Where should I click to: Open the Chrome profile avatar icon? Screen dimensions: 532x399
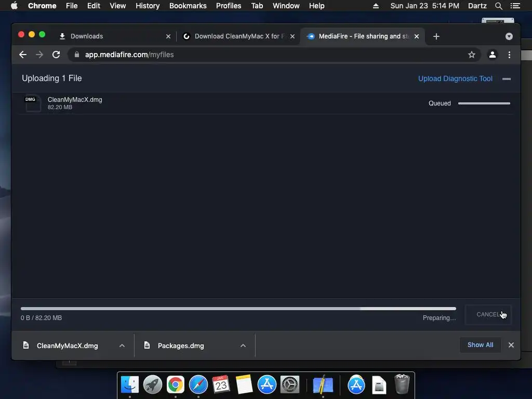493,55
